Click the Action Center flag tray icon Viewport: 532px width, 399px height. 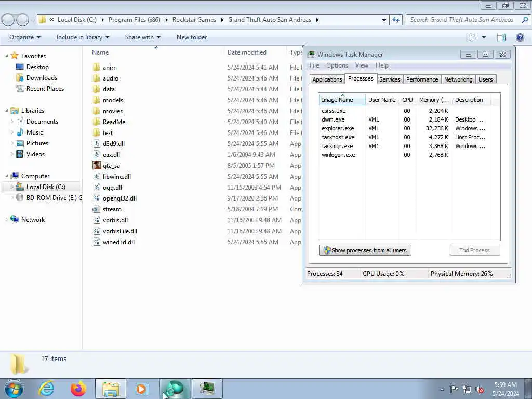(x=454, y=389)
